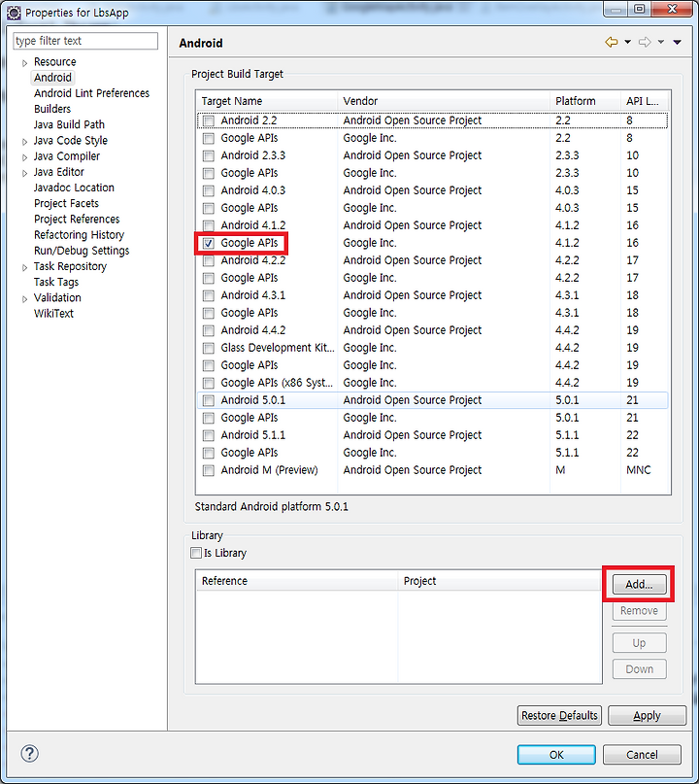This screenshot has height=784, width=699.
Task: Expand the Validation node
Action: (24, 299)
